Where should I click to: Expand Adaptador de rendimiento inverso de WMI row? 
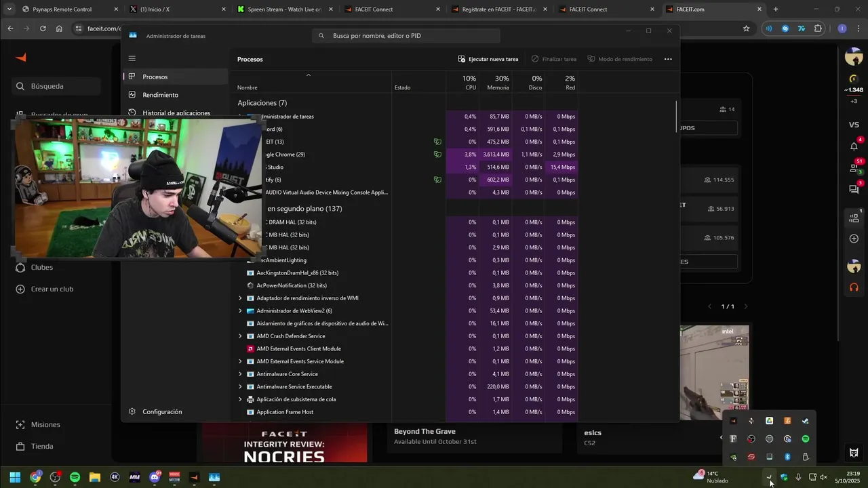240,298
